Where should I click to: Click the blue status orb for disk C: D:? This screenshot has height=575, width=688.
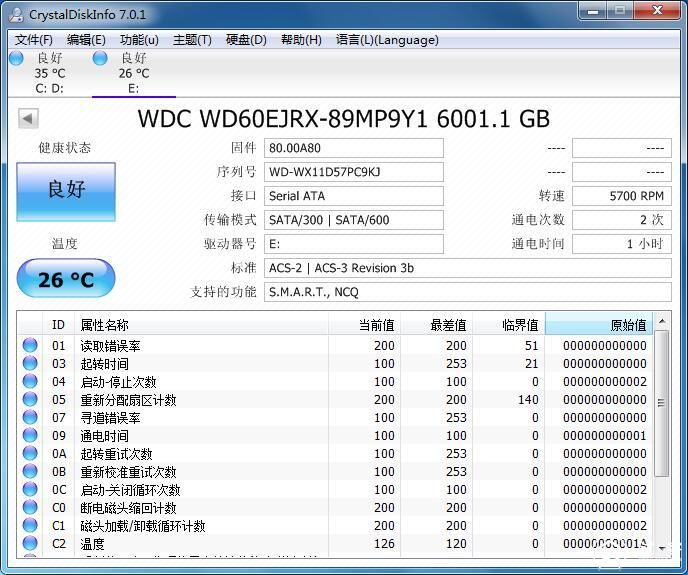pyautogui.click(x=16, y=58)
